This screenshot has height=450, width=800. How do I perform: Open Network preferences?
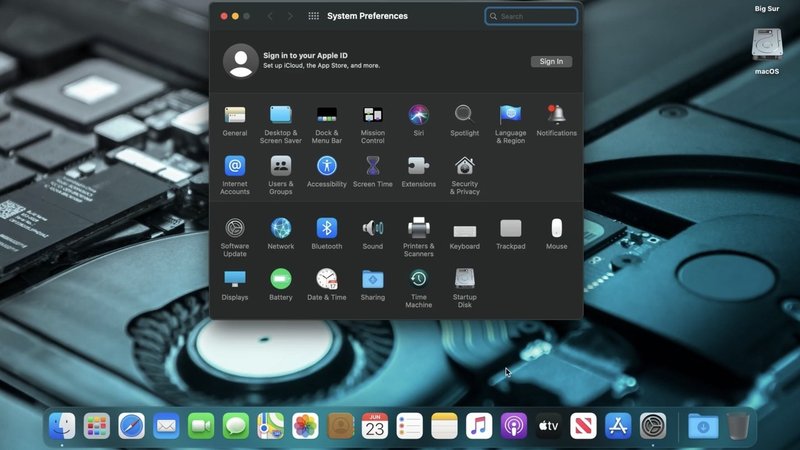(281, 234)
